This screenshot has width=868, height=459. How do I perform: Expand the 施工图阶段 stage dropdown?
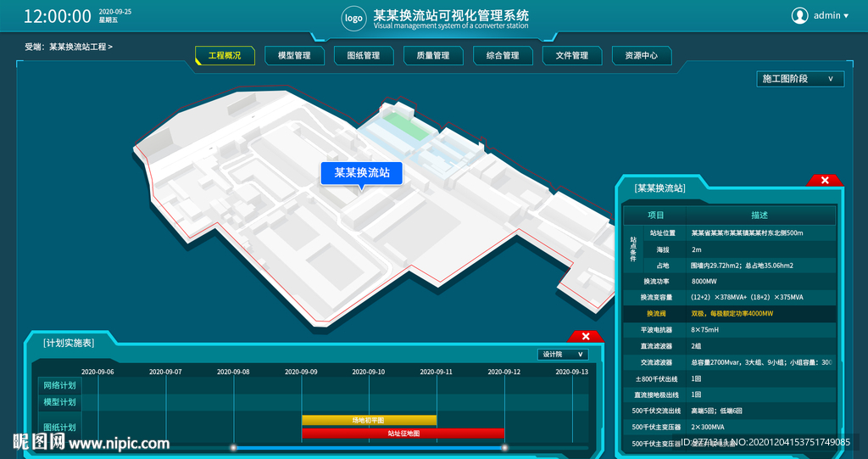(800, 79)
